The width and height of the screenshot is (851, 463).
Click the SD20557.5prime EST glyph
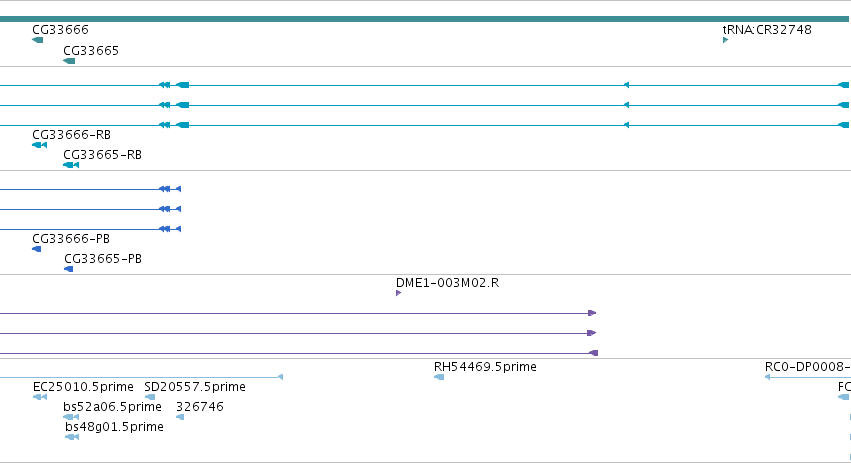pyautogui.click(x=150, y=397)
